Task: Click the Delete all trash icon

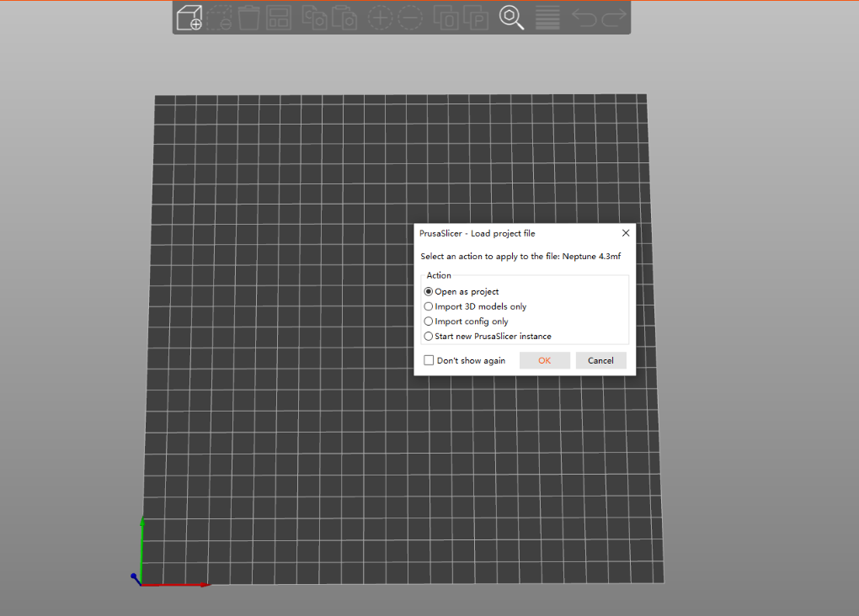Action: click(x=248, y=18)
